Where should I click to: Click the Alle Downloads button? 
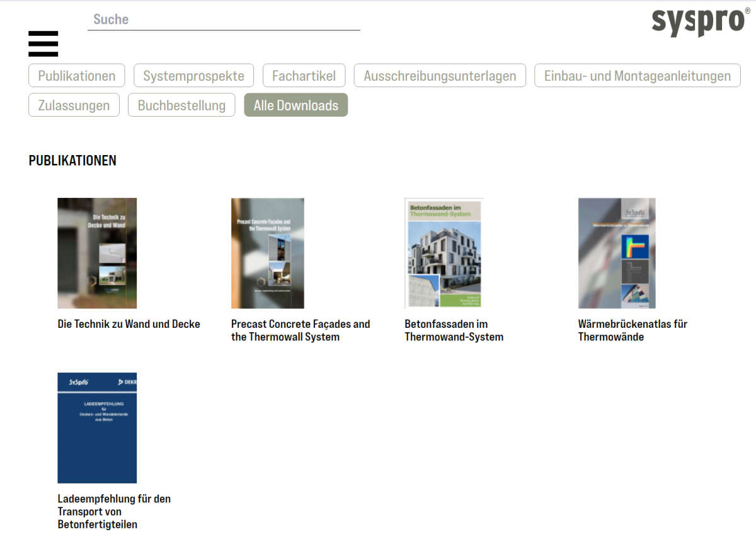(x=295, y=105)
